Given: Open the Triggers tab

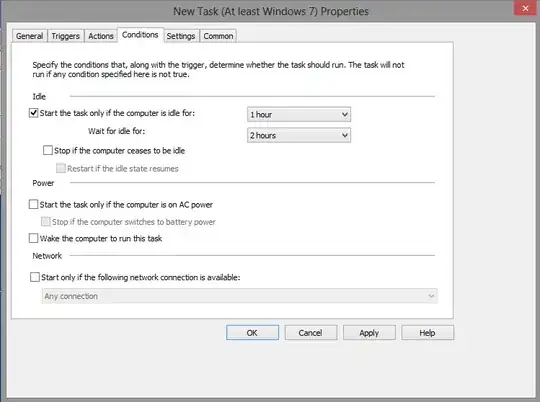Looking at the screenshot, I should (x=65, y=36).
